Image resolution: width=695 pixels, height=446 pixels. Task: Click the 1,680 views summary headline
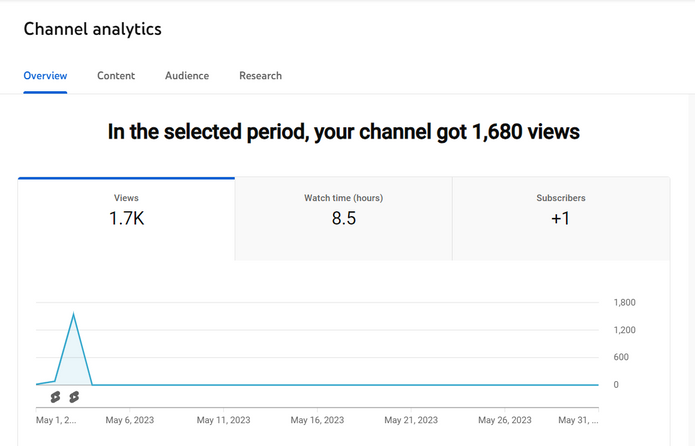[344, 132]
